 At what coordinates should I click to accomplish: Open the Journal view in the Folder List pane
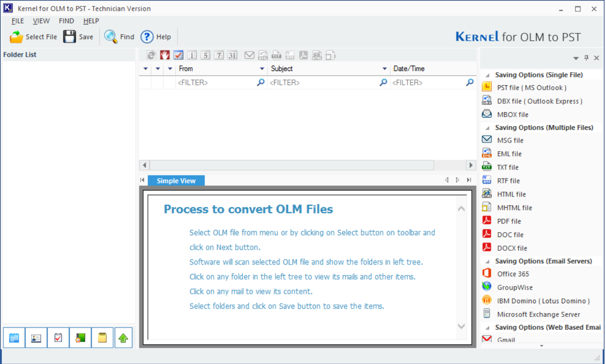point(80,338)
